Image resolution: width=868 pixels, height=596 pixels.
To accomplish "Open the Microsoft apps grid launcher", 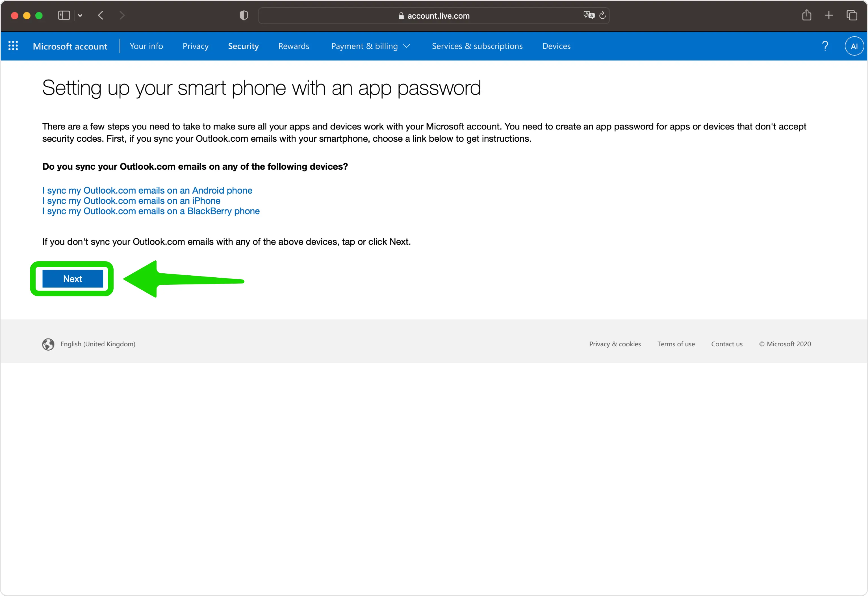I will 13,46.
